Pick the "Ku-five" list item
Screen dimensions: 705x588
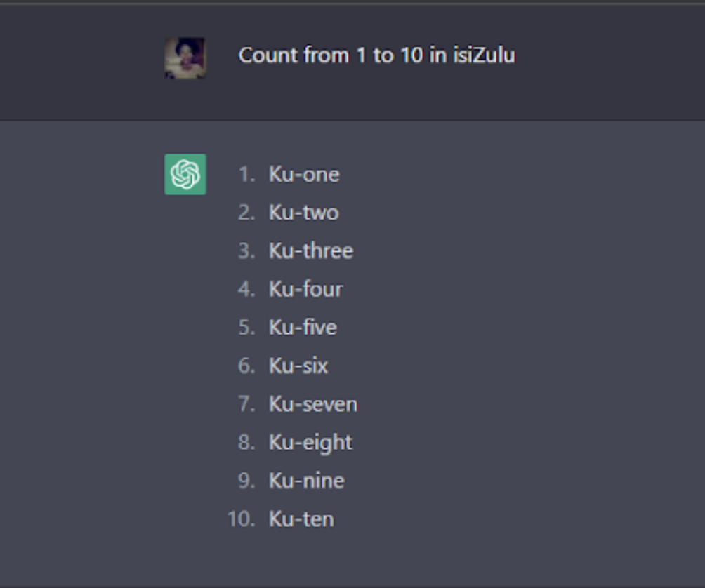303,328
